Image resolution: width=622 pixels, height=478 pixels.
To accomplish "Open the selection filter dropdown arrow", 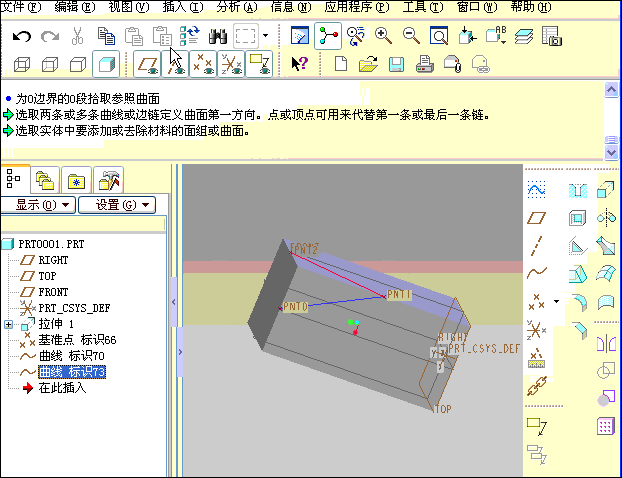I will 265,36.
